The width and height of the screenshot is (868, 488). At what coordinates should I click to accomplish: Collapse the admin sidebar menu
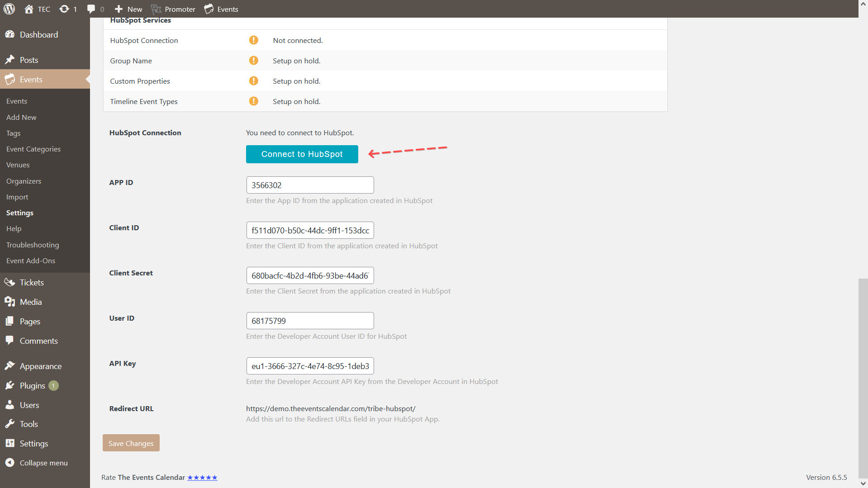click(x=43, y=463)
